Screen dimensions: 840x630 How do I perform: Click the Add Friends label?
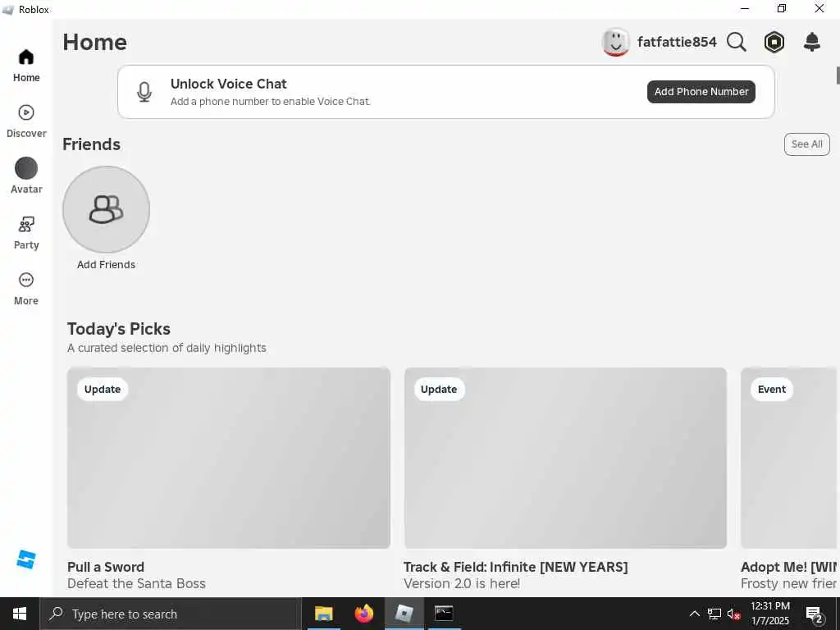click(106, 265)
